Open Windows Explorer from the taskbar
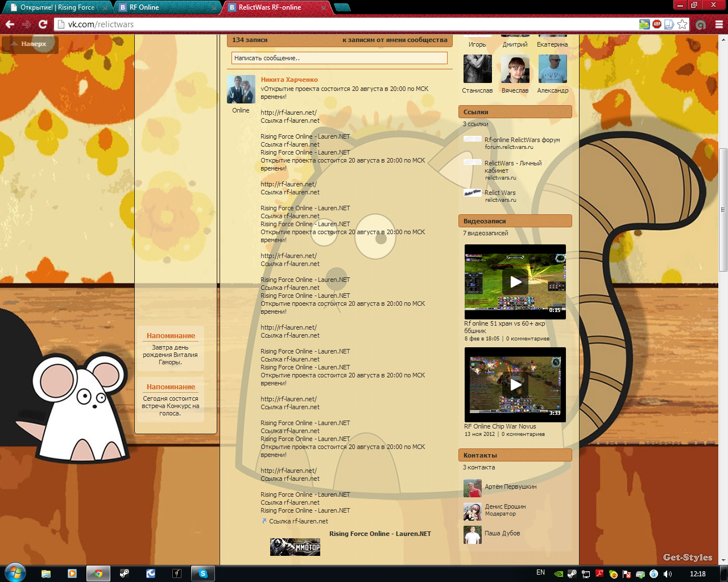Screen dimensions: 728x582 coord(46,573)
